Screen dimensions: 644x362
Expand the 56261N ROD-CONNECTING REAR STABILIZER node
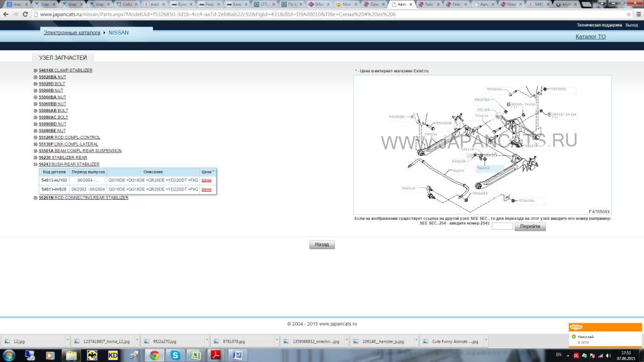point(35,198)
